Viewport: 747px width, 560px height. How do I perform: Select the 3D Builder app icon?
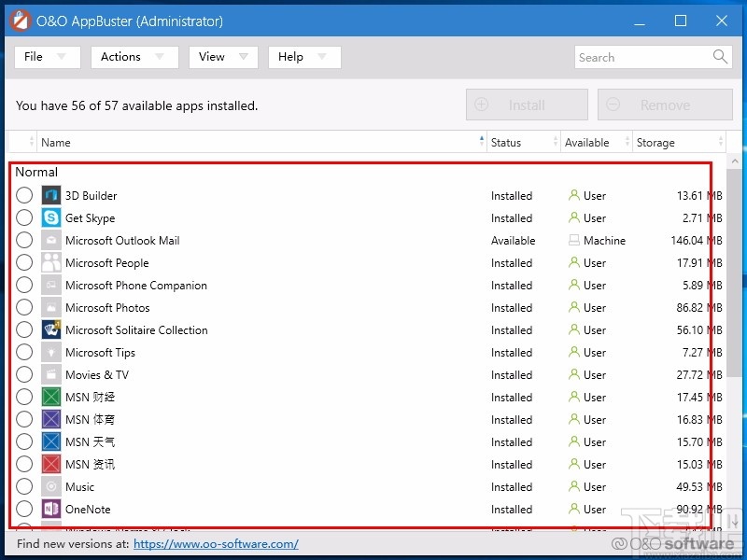tap(50, 195)
